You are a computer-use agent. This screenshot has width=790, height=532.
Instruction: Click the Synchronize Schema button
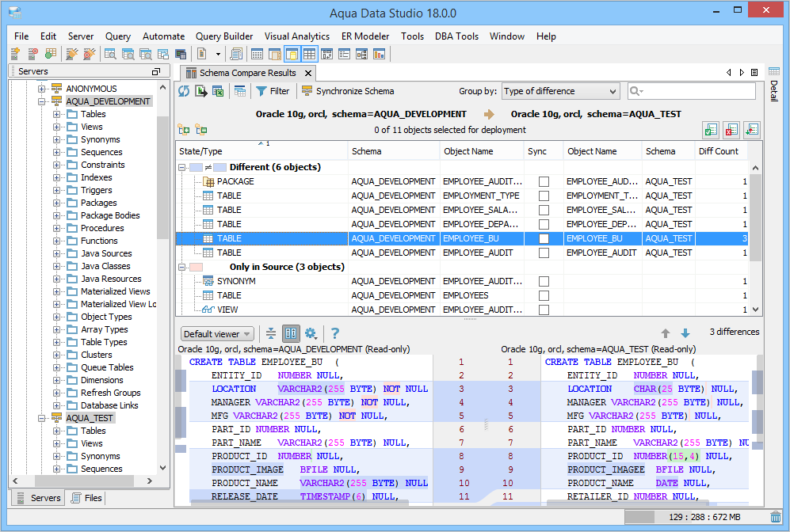click(348, 91)
